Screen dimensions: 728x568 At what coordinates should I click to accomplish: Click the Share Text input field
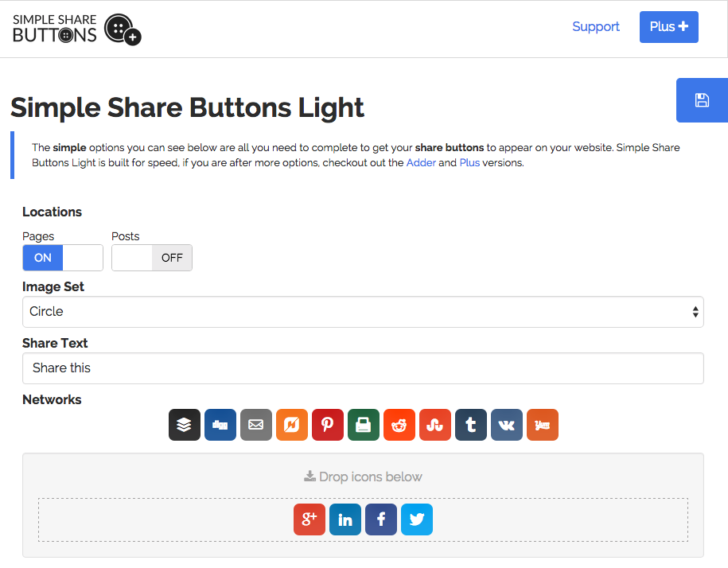363,368
